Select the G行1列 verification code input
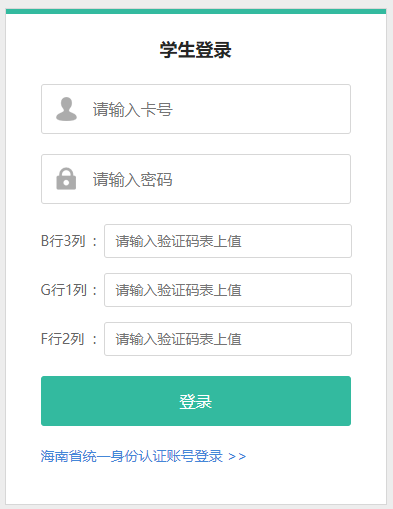The width and height of the screenshot is (393, 509). tap(228, 290)
